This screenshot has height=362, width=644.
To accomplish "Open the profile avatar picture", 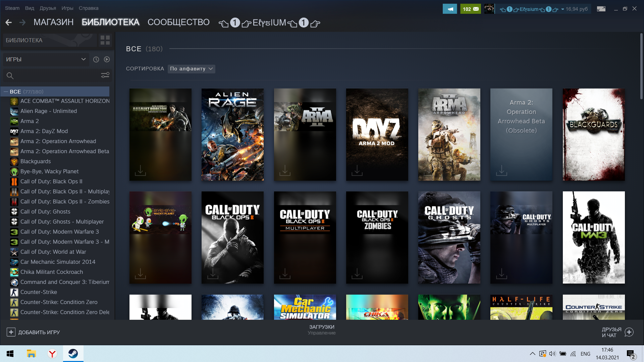I will [489, 9].
